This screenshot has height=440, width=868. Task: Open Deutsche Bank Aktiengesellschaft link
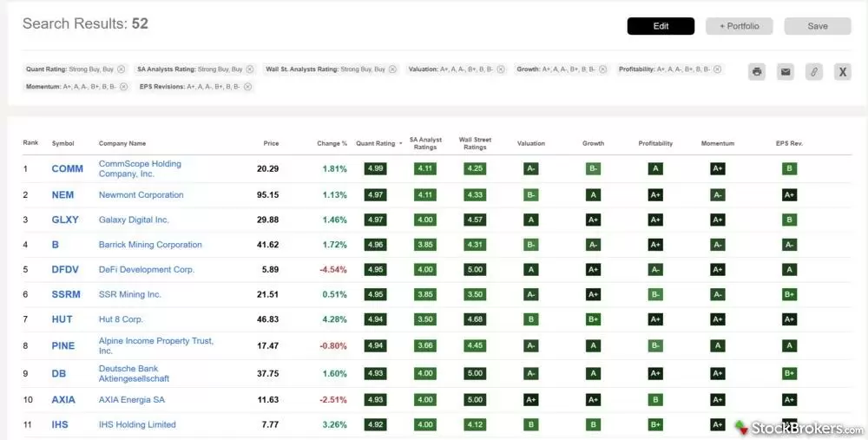point(134,373)
